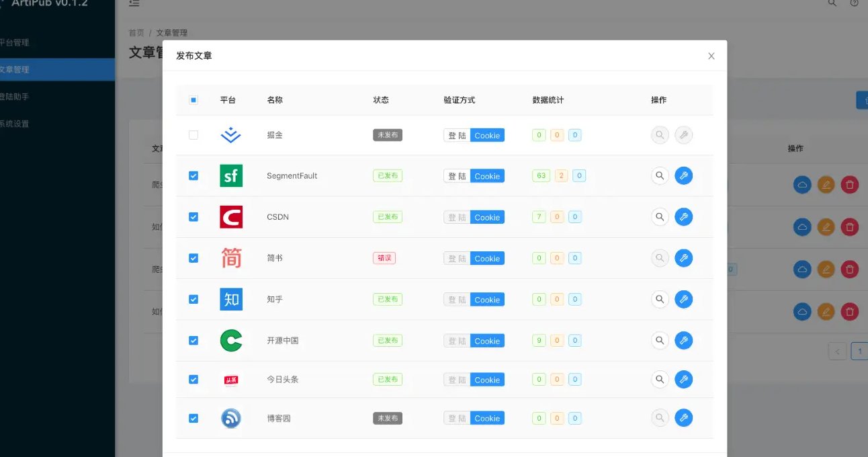Select Cookie verification for 开源中国
868x457 pixels.
pyautogui.click(x=487, y=341)
